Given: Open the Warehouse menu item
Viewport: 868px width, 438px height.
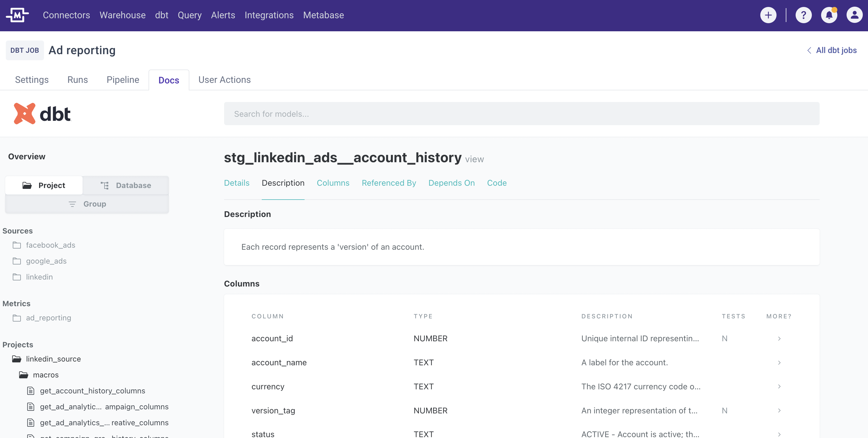Looking at the screenshot, I should coord(122,15).
